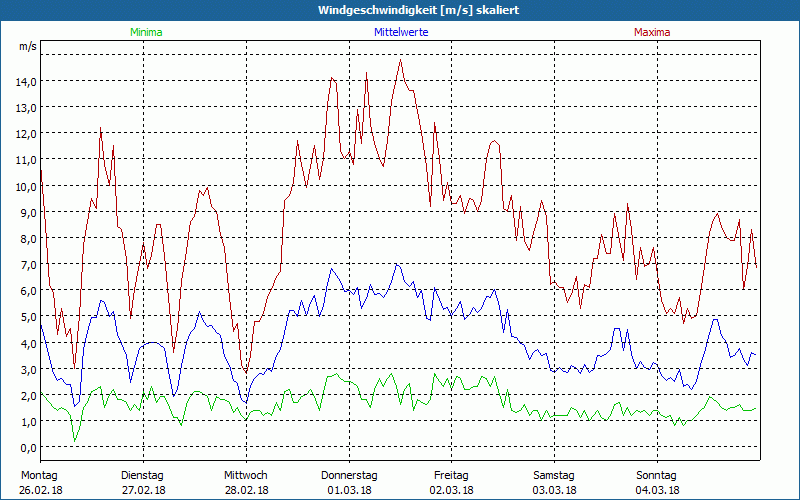Click the 11,0 y-axis label
Screen dimensions: 800x500
coord(26,160)
